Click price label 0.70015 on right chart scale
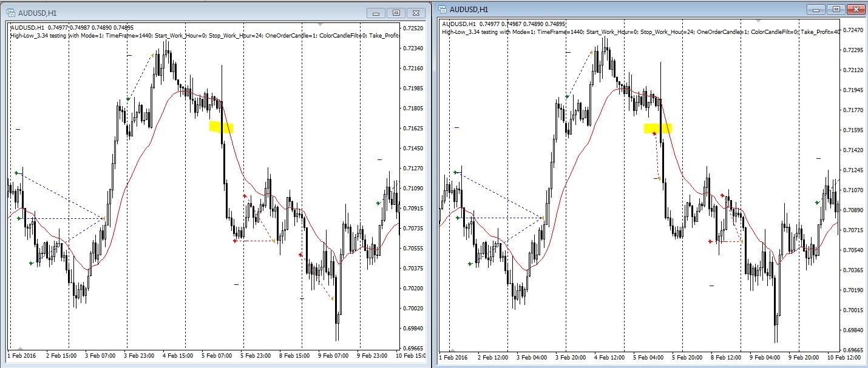Viewport: 868px width, 368px height. [x=854, y=310]
